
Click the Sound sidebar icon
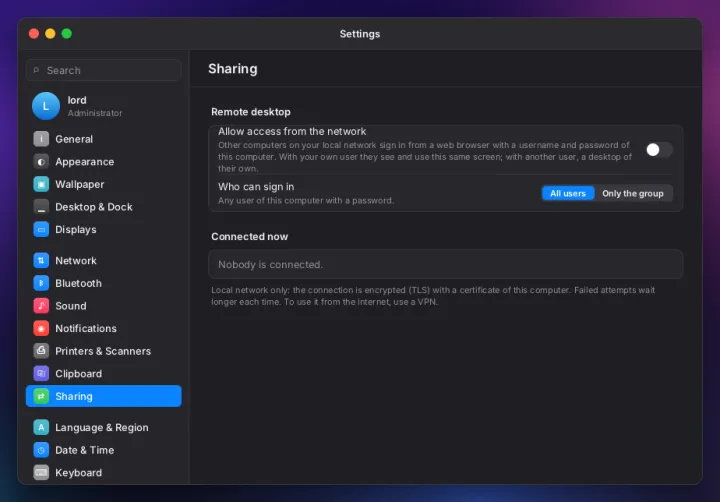[41, 305]
